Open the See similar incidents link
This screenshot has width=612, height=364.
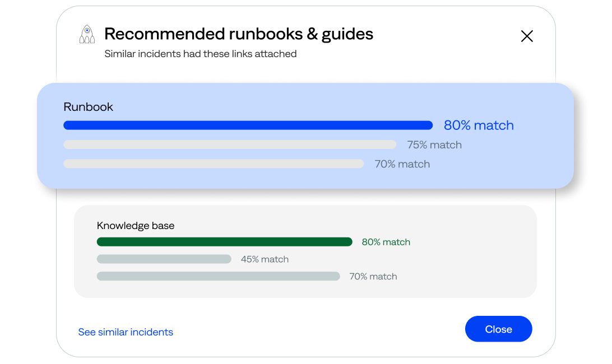point(126,332)
